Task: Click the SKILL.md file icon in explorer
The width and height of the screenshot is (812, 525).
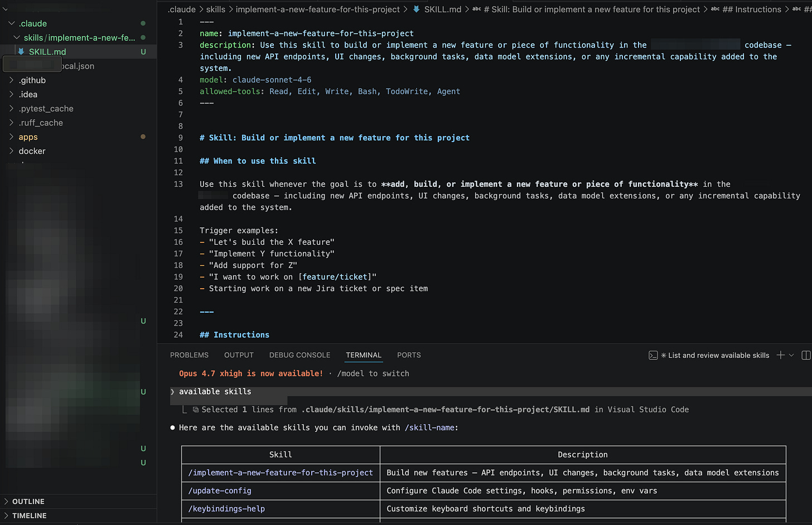Action: 21,52
